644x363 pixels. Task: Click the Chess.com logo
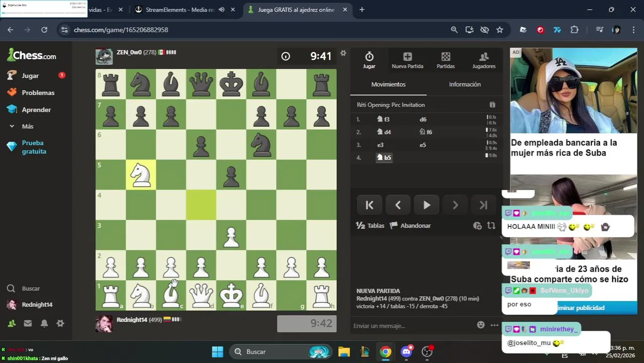[31, 55]
